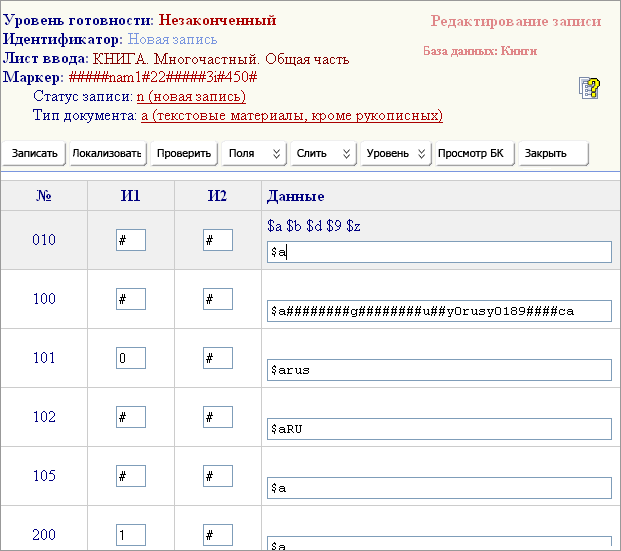Select the И1 indicator box of row 200
621x551 pixels.
pyautogui.click(x=131, y=535)
